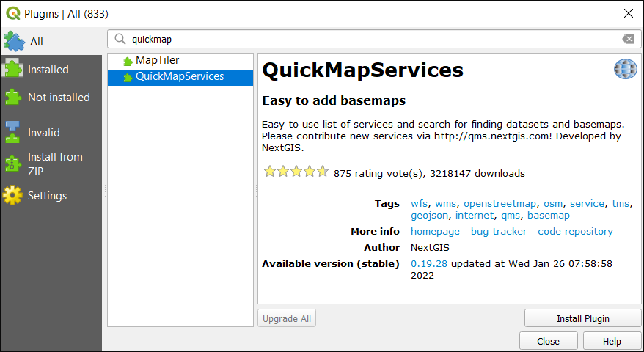Viewport: 644px width, 352px height.
Task: Select MapTiler in the plugin list
Action: coord(180,61)
